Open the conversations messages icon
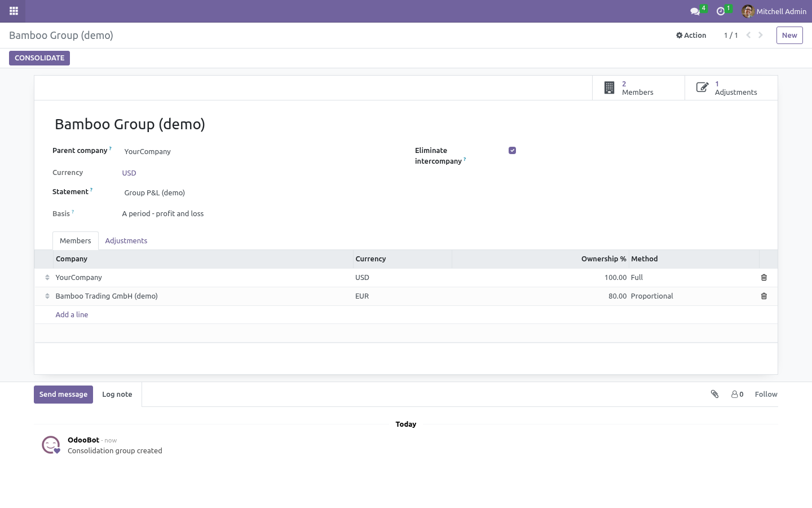Viewport: 812px width, 508px height. click(x=695, y=11)
